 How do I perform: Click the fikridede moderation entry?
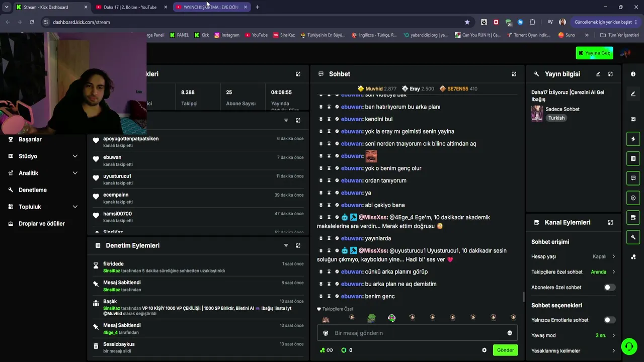(x=198, y=267)
